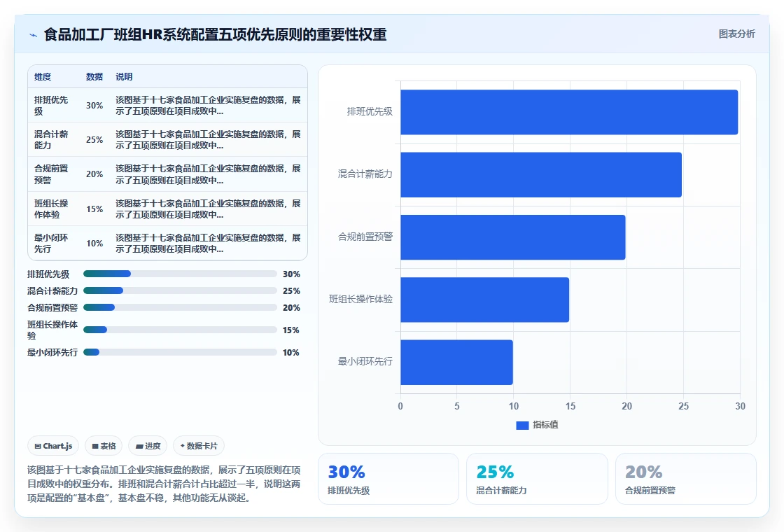Click the 排班优先级 progress bar
This screenshot has height=532, width=784.
click(x=180, y=274)
